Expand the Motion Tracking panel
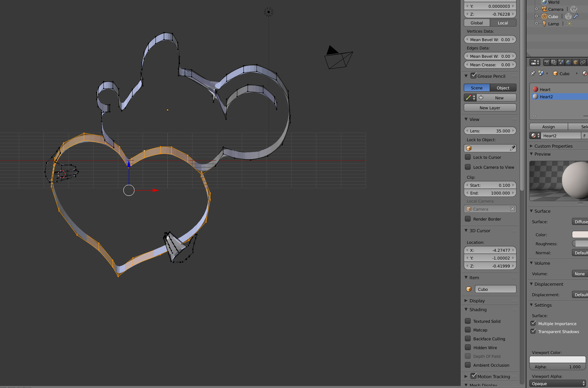 467,375
